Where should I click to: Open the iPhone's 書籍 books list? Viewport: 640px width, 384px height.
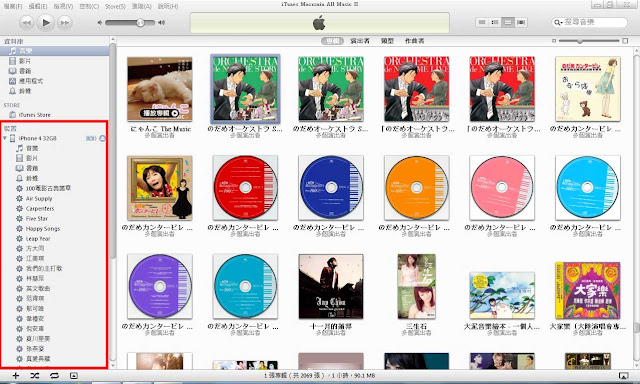pos(32,168)
